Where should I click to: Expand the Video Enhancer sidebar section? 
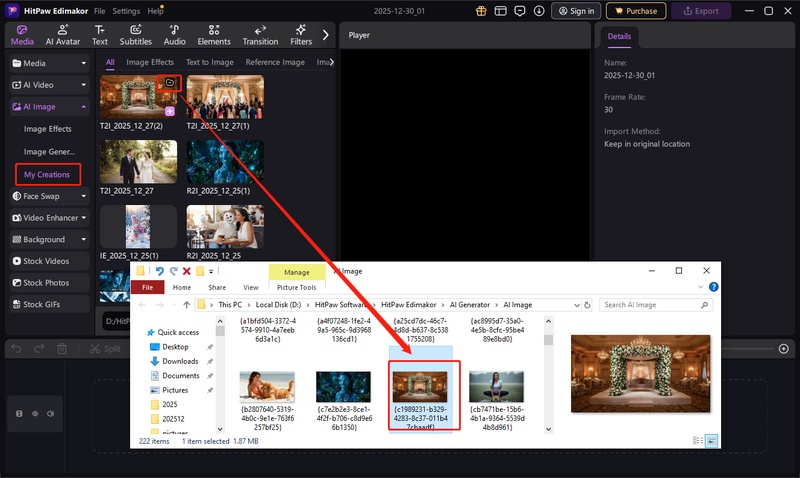click(48, 218)
